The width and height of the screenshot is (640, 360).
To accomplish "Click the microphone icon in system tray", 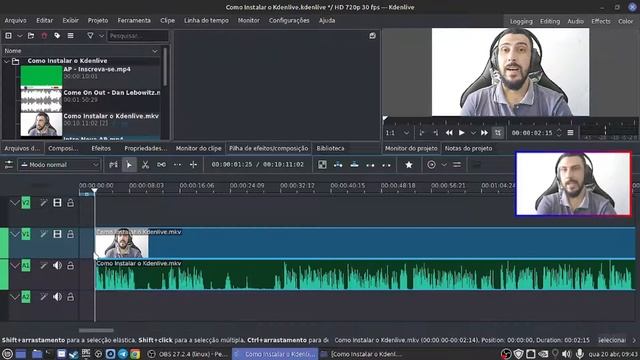I will pos(579,354).
